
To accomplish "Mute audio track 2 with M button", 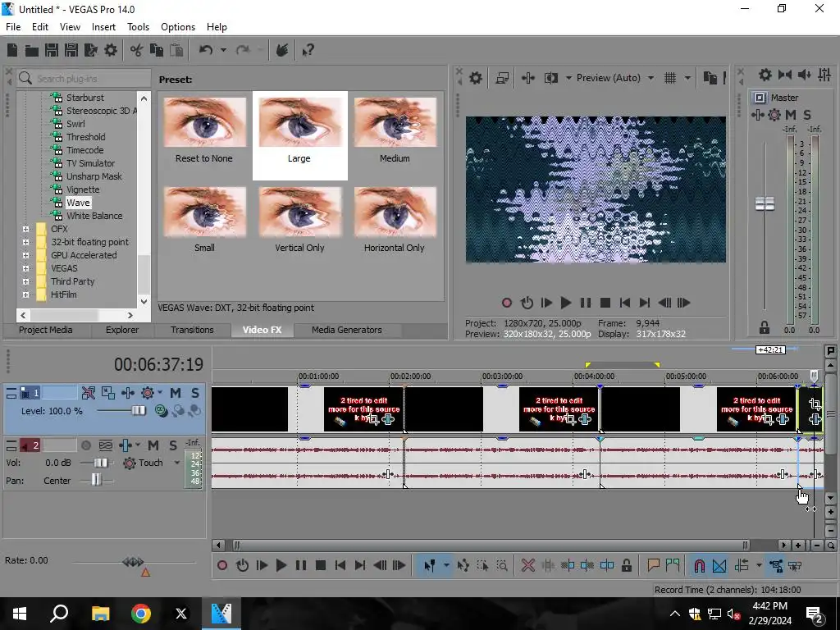I will 153,445.
